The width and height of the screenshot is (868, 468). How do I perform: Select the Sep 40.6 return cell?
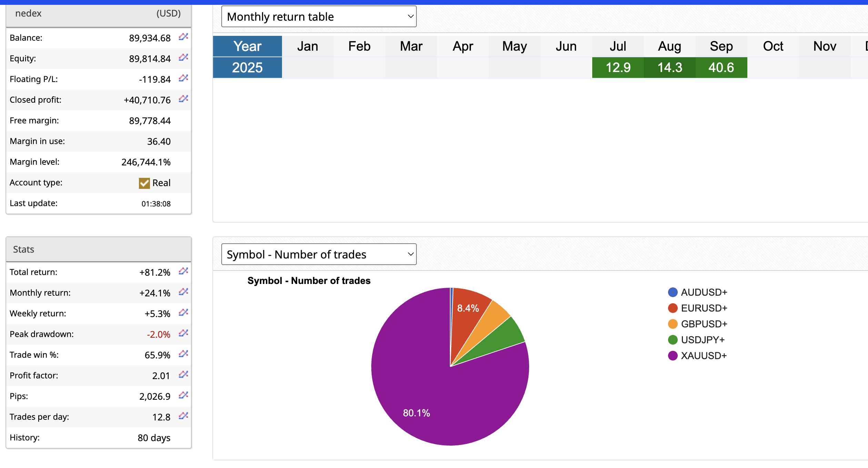(x=721, y=68)
